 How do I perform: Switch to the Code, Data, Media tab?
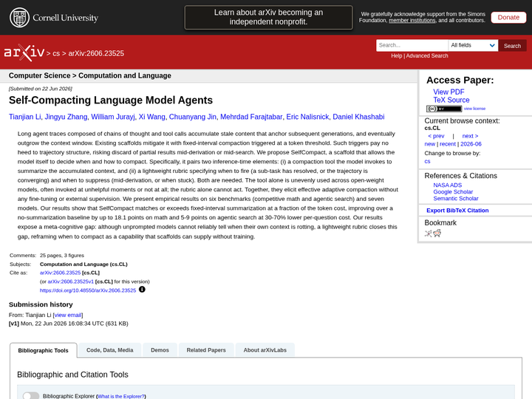[x=109, y=350]
